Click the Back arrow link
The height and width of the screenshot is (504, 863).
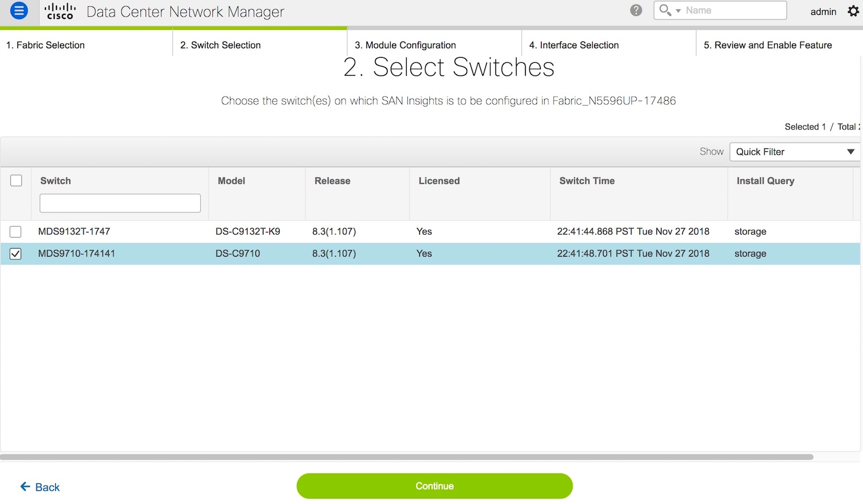(40, 487)
